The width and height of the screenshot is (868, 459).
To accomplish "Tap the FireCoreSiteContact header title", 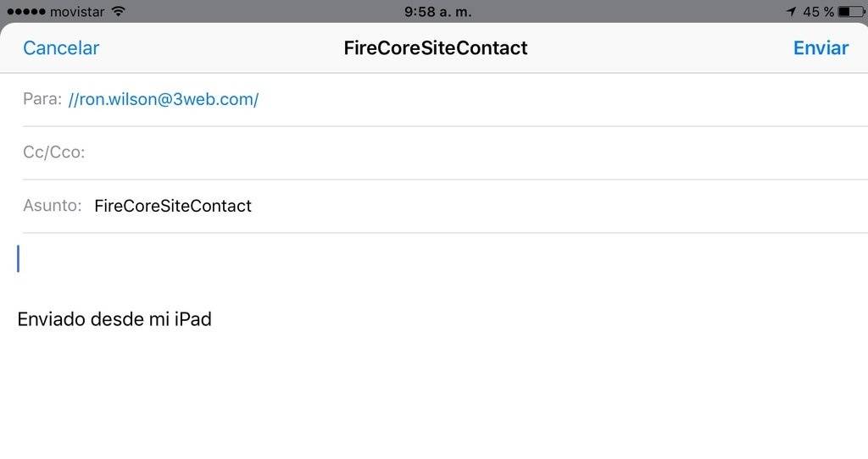I will (x=435, y=48).
